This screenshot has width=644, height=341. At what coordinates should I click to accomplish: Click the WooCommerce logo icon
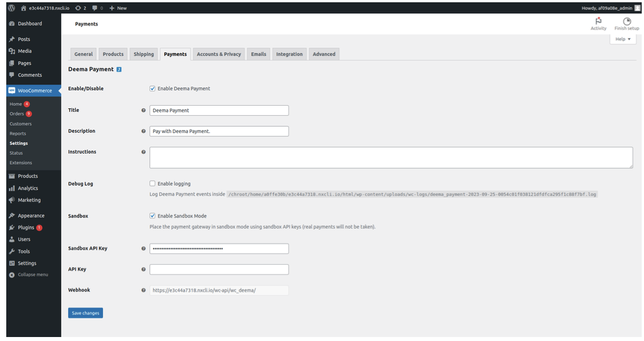(12, 90)
